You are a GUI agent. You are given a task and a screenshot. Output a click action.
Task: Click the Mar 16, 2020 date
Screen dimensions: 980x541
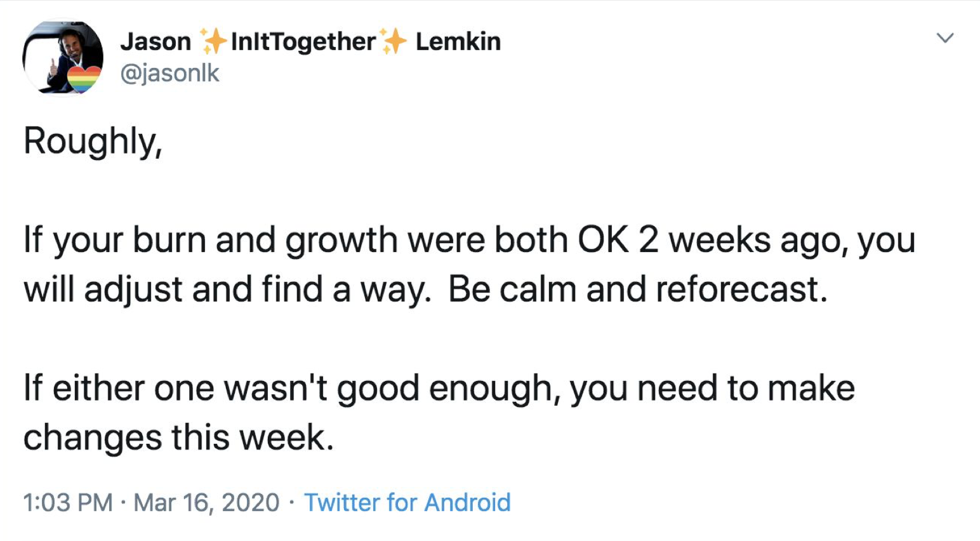click(x=206, y=502)
